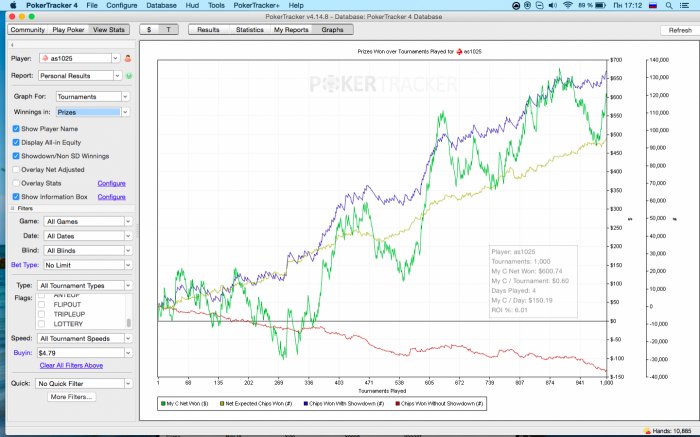Click Configure link beside Show Information Box

click(x=112, y=197)
